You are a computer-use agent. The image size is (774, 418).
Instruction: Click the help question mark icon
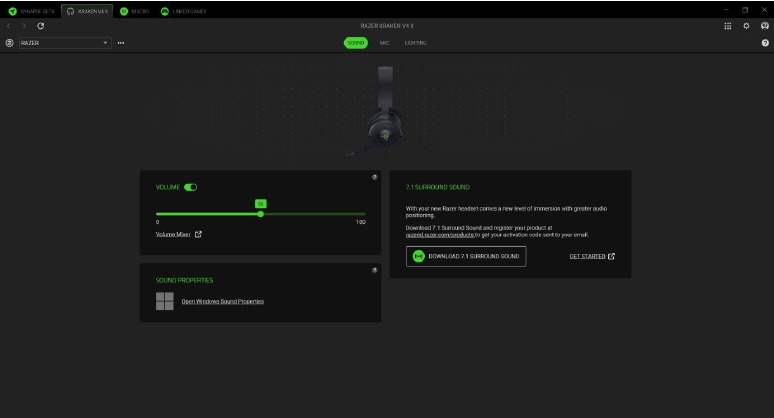(x=765, y=43)
